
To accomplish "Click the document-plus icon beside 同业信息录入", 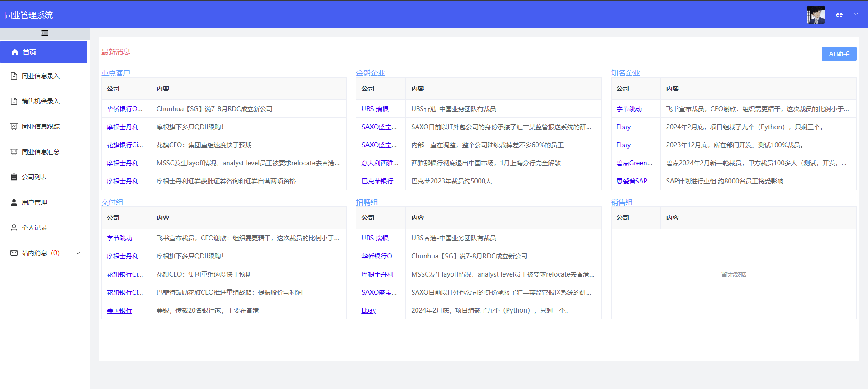I will tap(14, 76).
